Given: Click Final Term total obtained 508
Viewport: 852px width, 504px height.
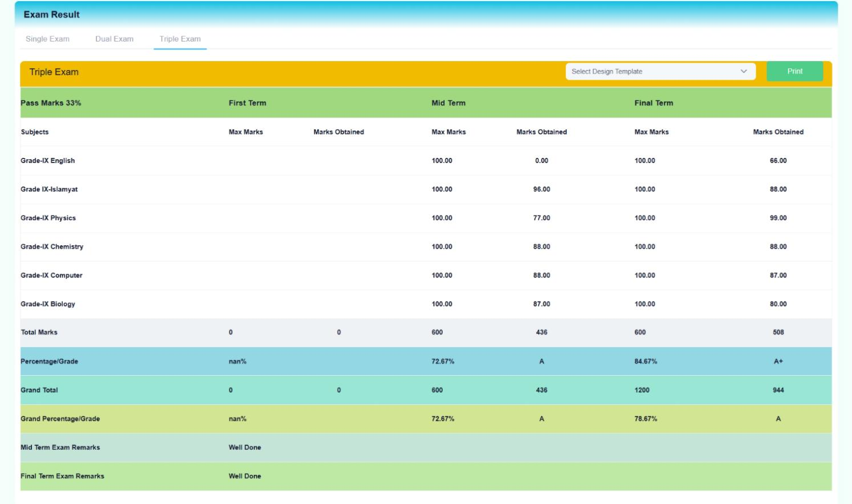Looking at the screenshot, I should point(778,332).
